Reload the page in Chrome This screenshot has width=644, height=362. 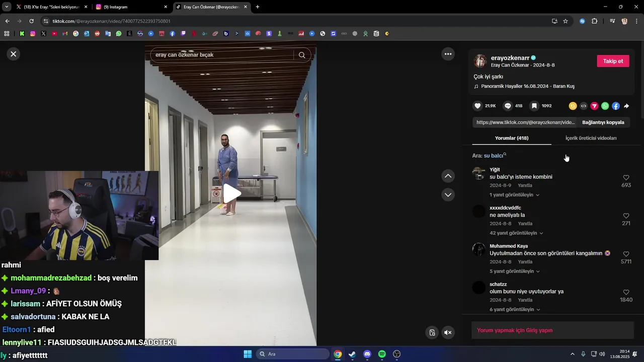coord(31,21)
